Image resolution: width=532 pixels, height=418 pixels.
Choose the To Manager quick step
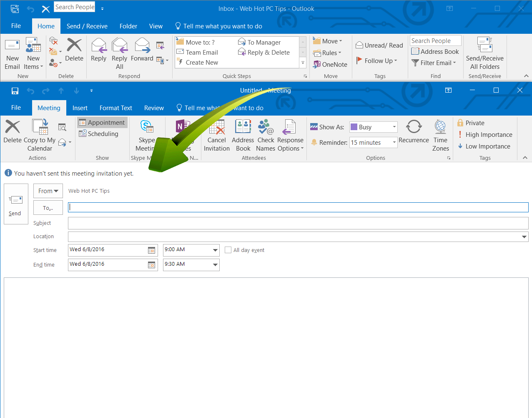point(259,42)
